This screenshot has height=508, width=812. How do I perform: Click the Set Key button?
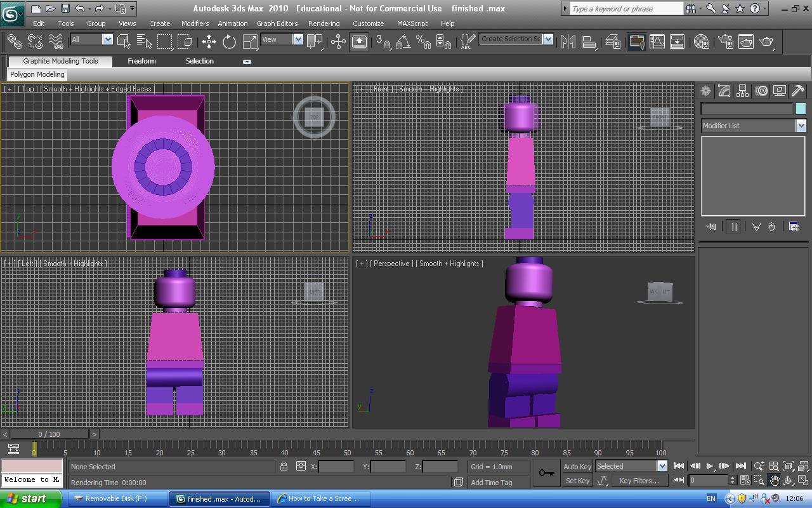click(x=577, y=481)
